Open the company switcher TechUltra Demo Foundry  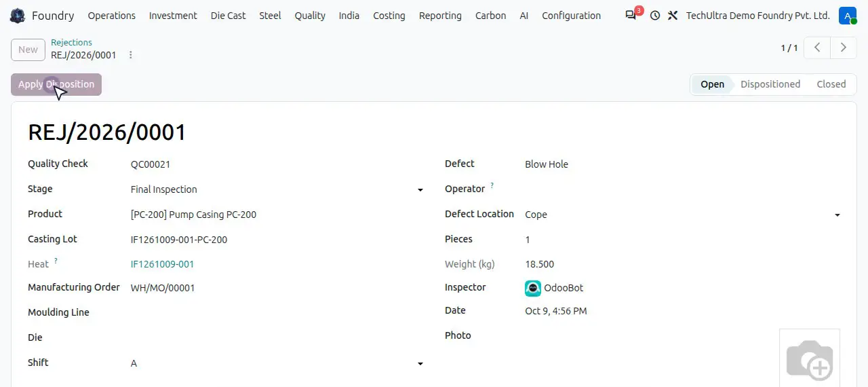tap(757, 16)
